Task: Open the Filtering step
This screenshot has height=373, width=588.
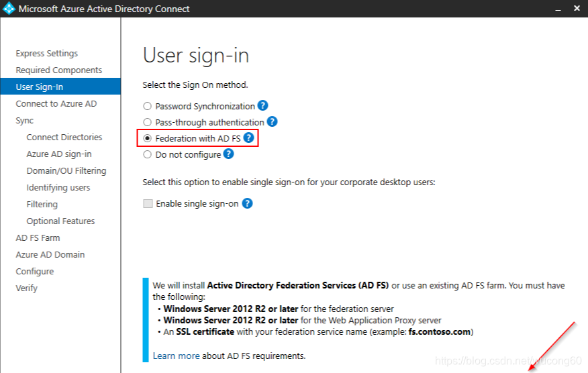Action: click(x=42, y=205)
